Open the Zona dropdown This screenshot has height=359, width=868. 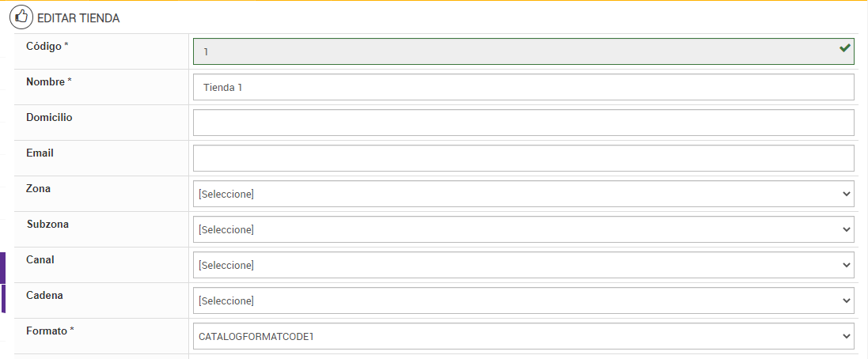click(x=523, y=194)
